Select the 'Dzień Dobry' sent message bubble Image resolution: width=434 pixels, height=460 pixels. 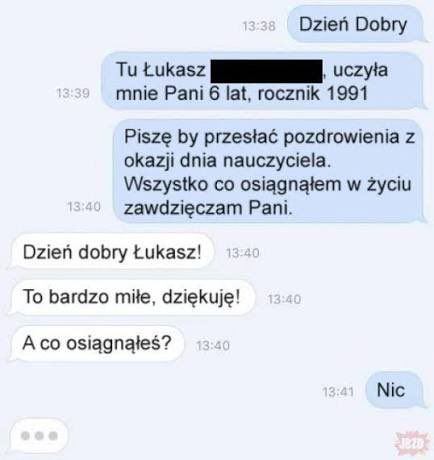point(355,24)
